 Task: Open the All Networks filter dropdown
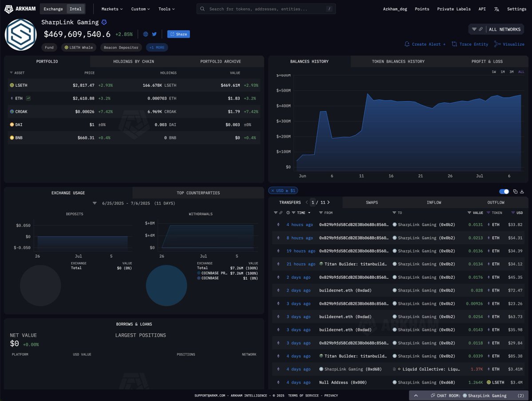click(x=497, y=29)
